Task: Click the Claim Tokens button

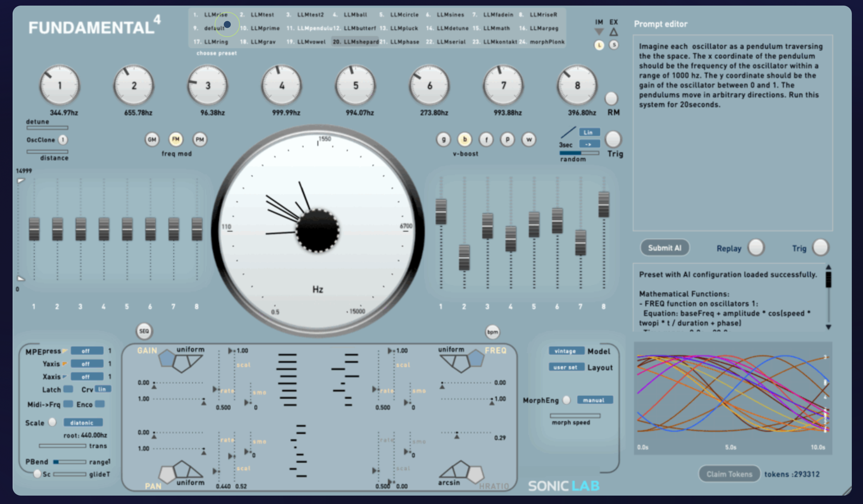Action: coord(729,474)
